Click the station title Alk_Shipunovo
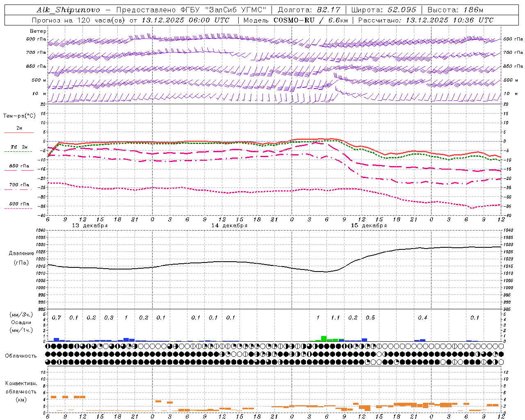The width and height of the screenshot is (525, 420). [x=68, y=10]
